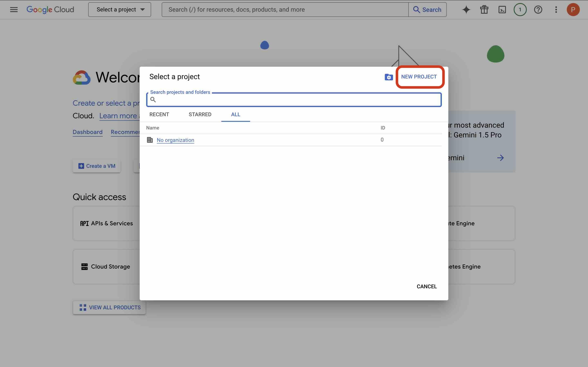Image resolution: width=588 pixels, height=367 pixels.
Task: Open Gemini assistant with the sparkle icon
Action: coord(466,9)
